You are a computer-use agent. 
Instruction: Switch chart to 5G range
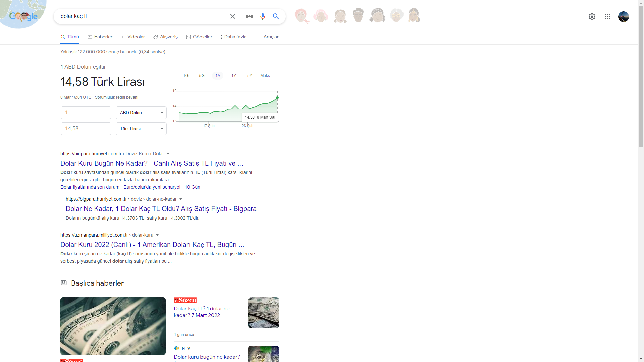[202, 75]
